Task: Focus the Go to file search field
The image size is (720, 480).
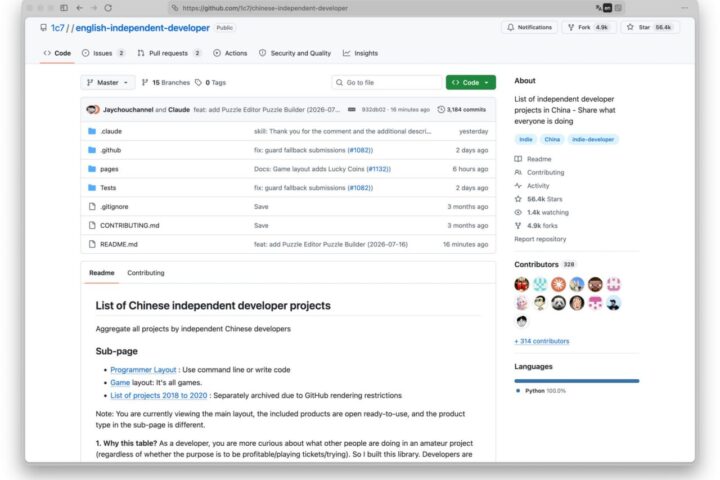Action: (387, 83)
